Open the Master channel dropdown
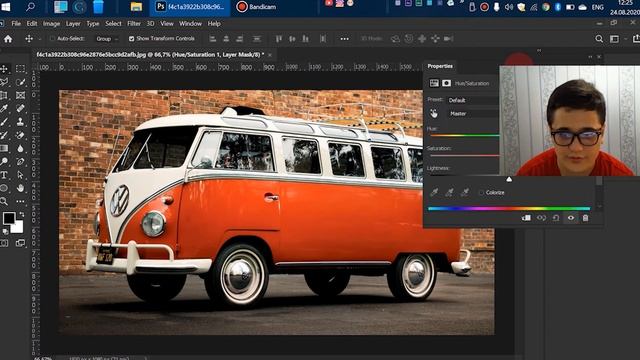Image resolution: width=640 pixels, height=360 pixels. pyautogui.click(x=473, y=113)
